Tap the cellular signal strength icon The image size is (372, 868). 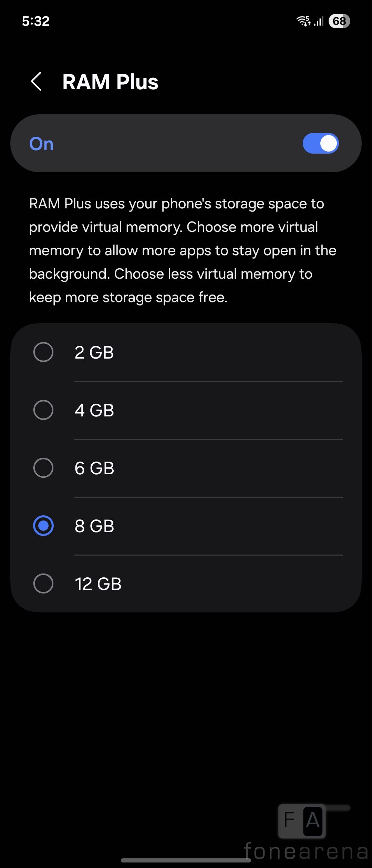point(319,21)
